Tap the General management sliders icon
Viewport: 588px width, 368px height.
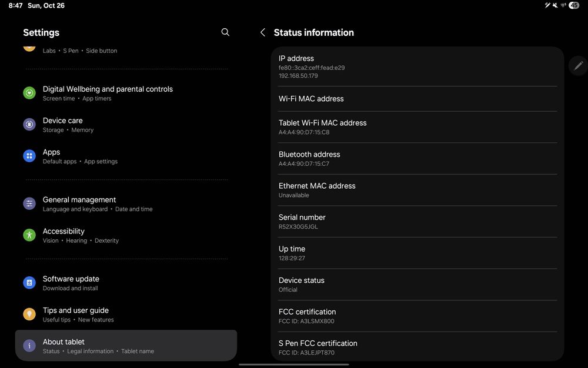click(x=29, y=203)
